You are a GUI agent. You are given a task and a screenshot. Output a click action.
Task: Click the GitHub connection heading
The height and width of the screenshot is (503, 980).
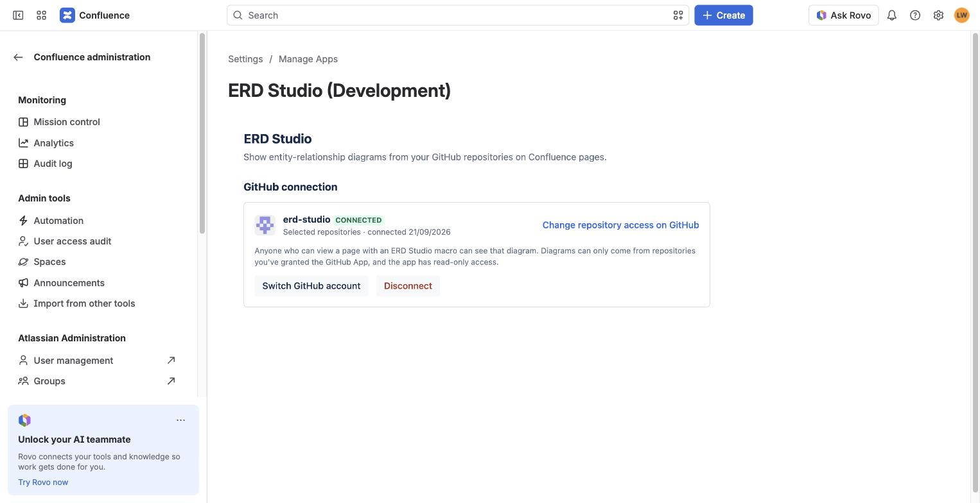(x=290, y=187)
